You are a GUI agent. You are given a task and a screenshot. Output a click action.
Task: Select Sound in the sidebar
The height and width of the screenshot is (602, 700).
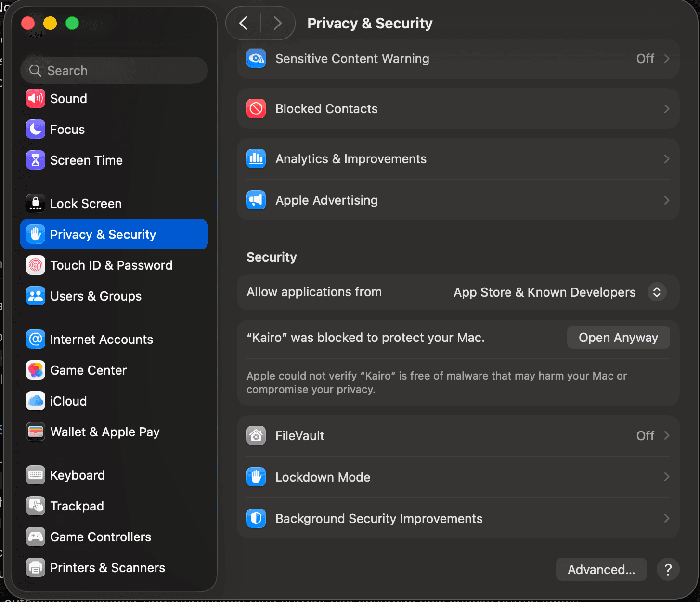point(114,99)
